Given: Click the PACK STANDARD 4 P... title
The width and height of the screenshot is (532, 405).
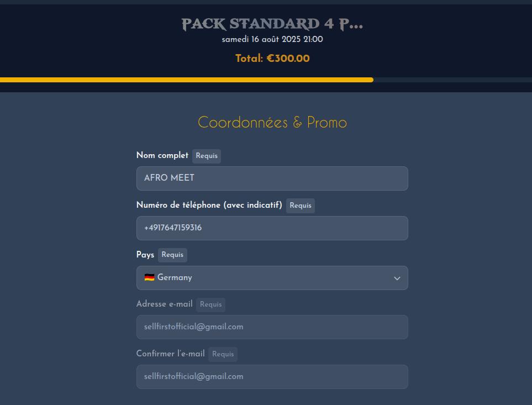Looking at the screenshot, I should [x=272, y=24].
